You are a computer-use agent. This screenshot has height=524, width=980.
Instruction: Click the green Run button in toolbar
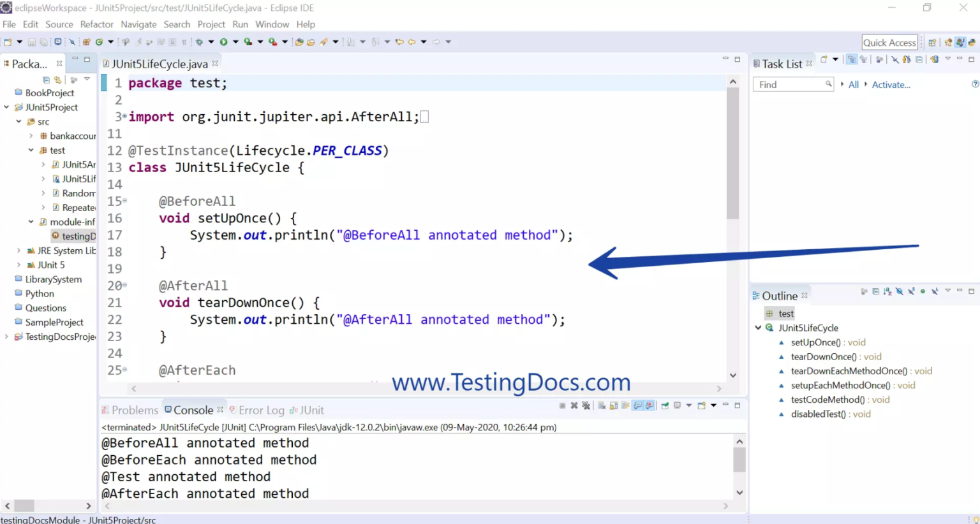(x=223, y=41)
